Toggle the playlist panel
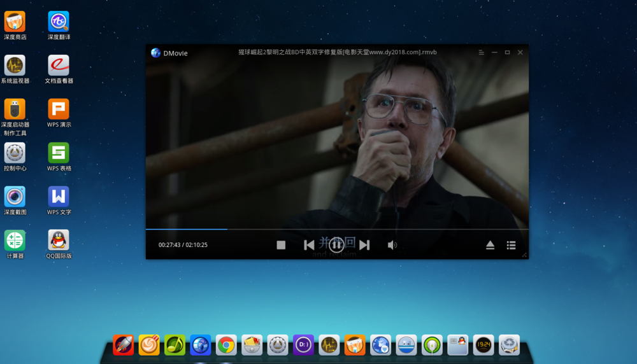Viewport: 637px width, 364px height. click(511, 245)
